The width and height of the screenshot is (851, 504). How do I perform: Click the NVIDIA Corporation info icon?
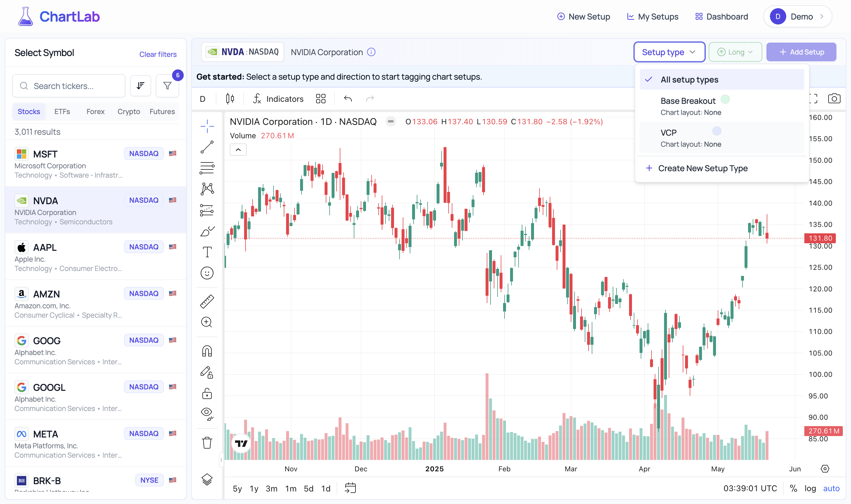[372, 52]
